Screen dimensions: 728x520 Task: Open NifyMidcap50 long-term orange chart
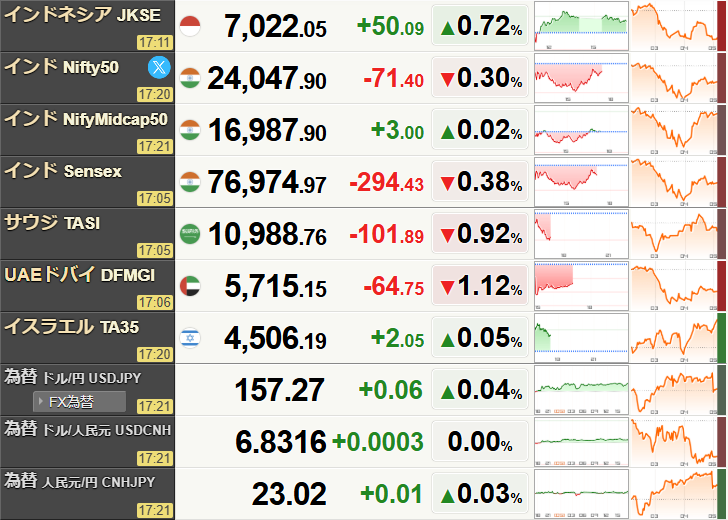click(x=674, y=130)
